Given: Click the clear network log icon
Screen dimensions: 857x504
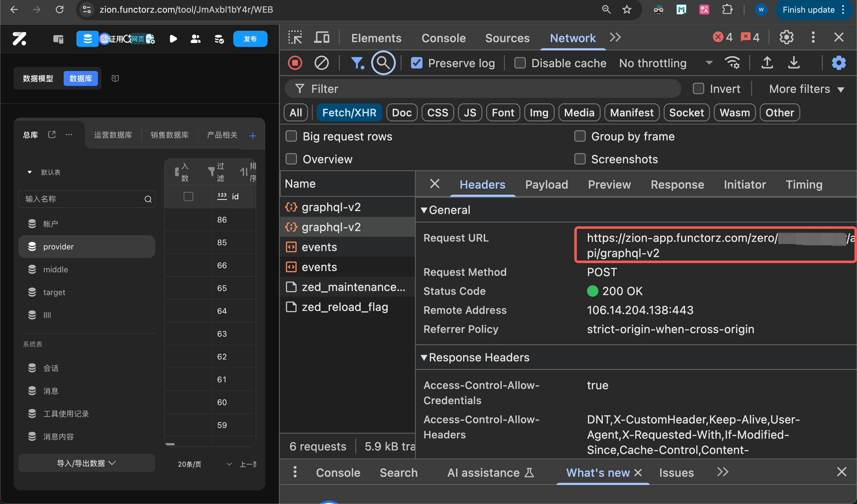Looking at the screenshot, I should (321, 63).
